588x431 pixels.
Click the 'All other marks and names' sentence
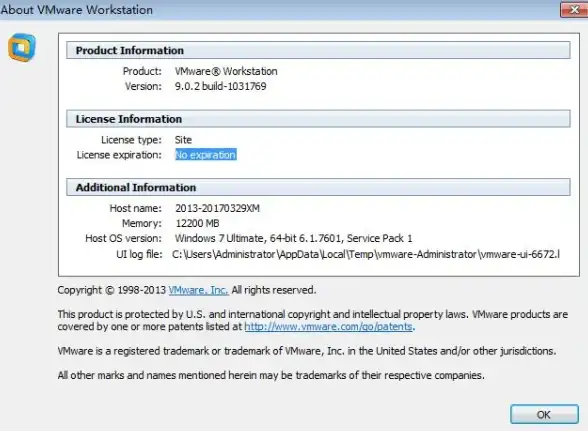[271, 375]
